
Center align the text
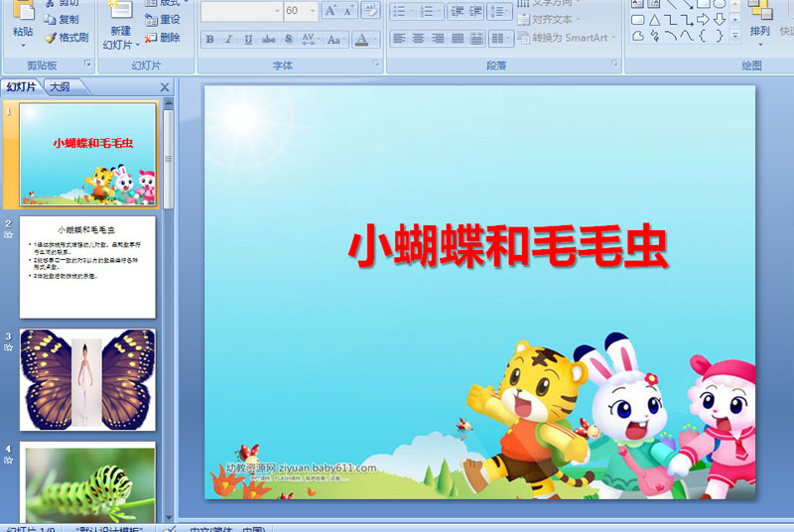(x=418, y=39)
